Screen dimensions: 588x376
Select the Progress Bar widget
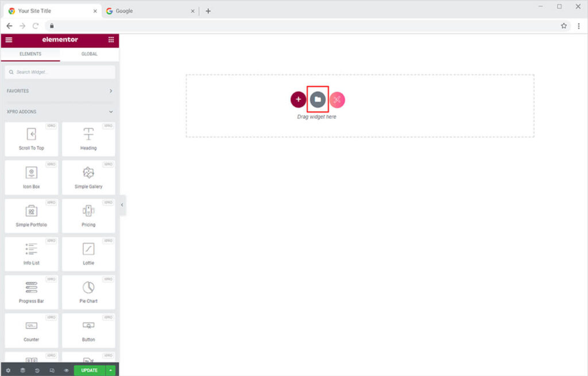pos(32,293)
